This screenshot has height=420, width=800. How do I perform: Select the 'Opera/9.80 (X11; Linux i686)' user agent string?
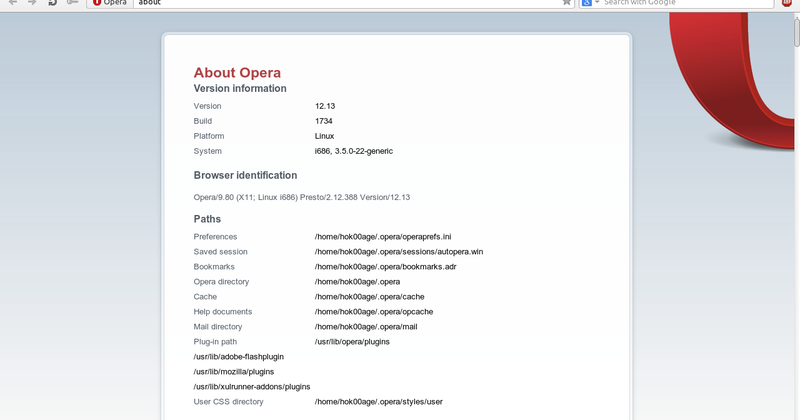tap(302, 197)
